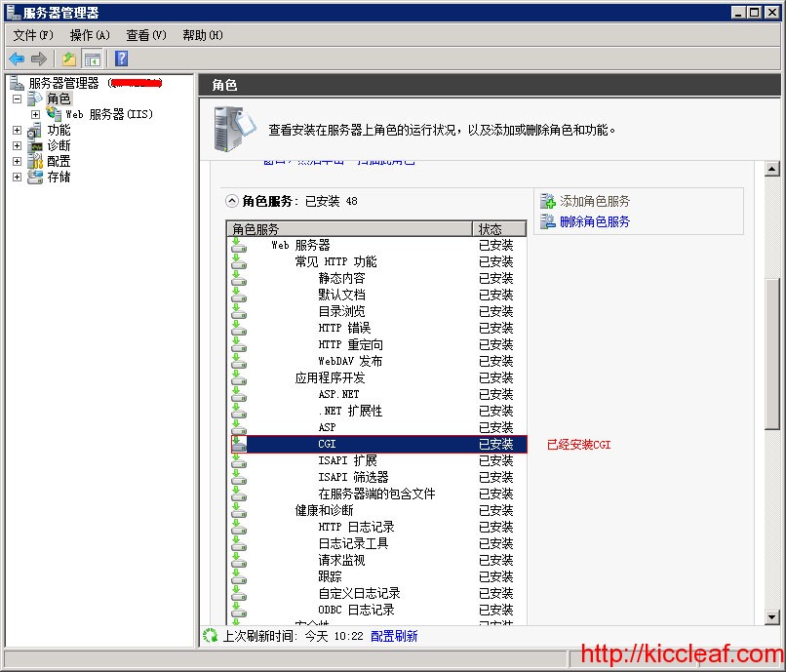Select the 功能 tree item label
Screen dimensions: 786x672
(59, 130)
